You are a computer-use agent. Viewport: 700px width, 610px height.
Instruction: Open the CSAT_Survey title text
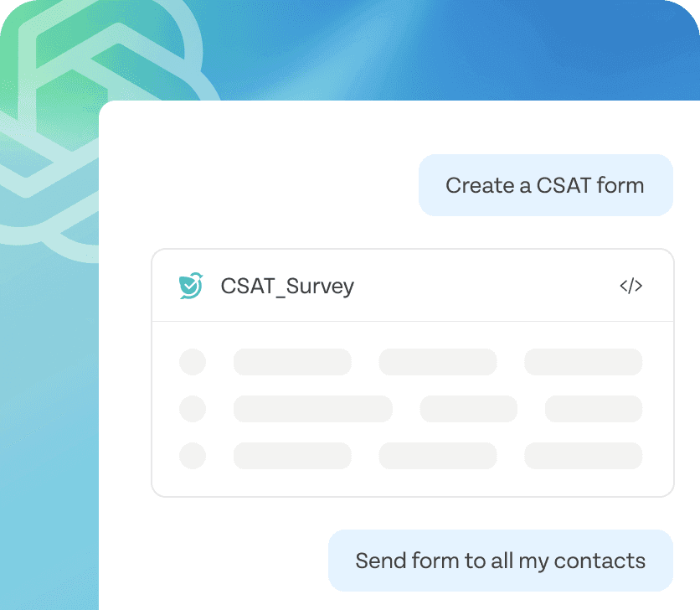pyautogui.click(x=287, y=286)
